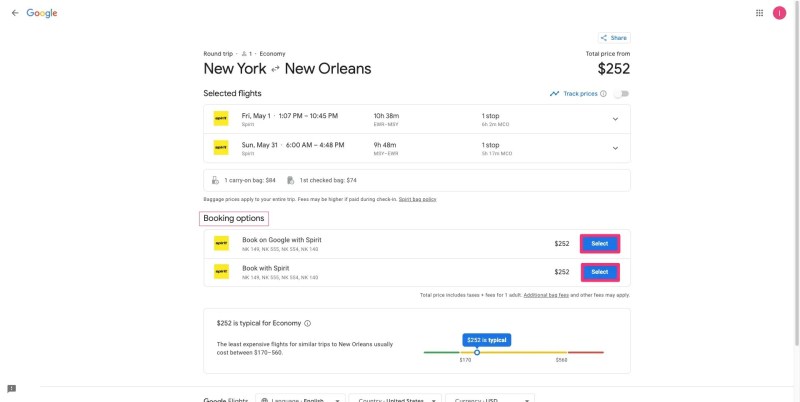The width and height of the screenshot is (800, 402).
Task: Expand the Fri, May 1 flight details
Action: point(615,119)
